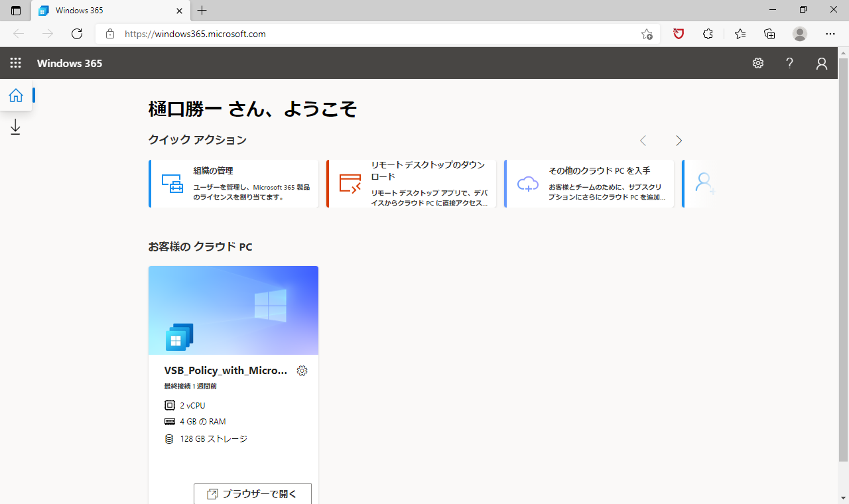Open the Favorites list icon

tap(740, 34)
